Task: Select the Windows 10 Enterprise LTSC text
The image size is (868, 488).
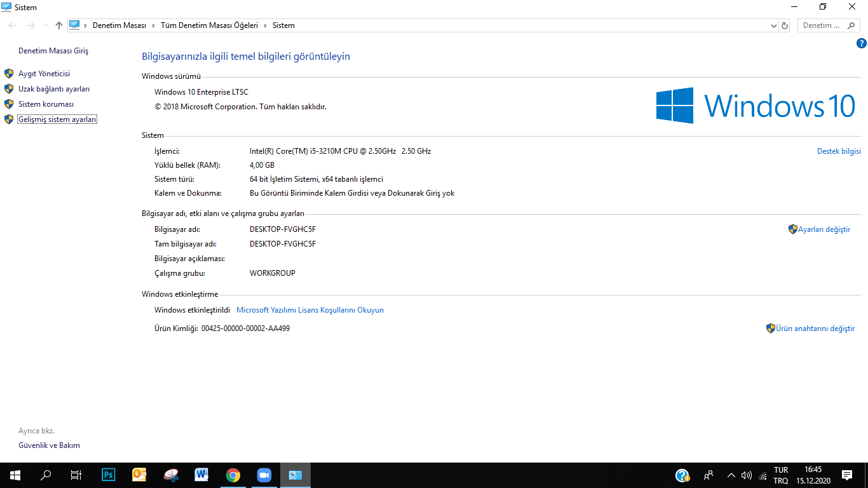Action: [201, 92]
